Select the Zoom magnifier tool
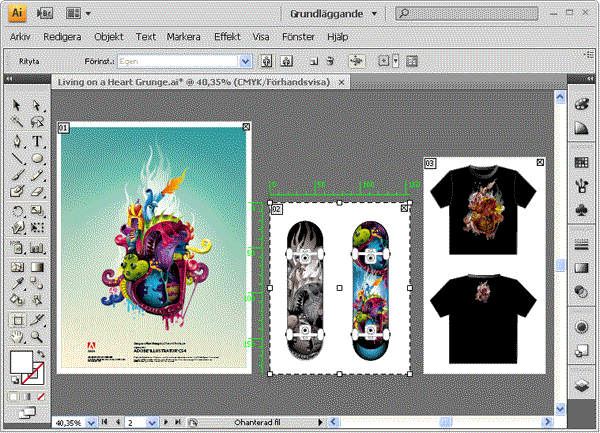The width and height of the screenshot is (600, 433). (x=37, y=337)
